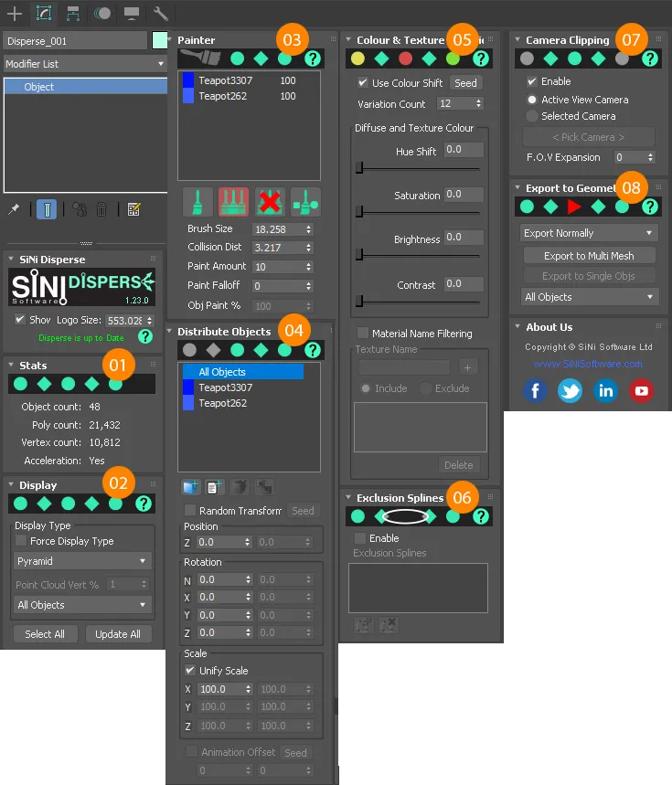Open the Pyramid display type dropdown
This screenshot has width=672, height=785.
[82, 561]
